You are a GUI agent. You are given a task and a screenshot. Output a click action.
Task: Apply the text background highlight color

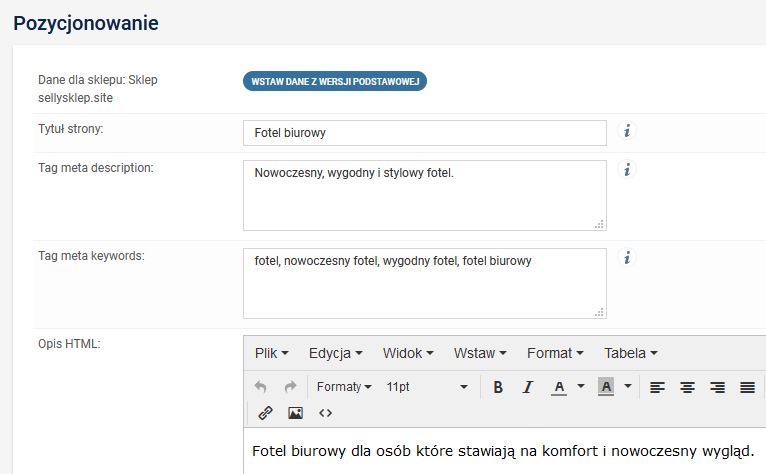606,387
